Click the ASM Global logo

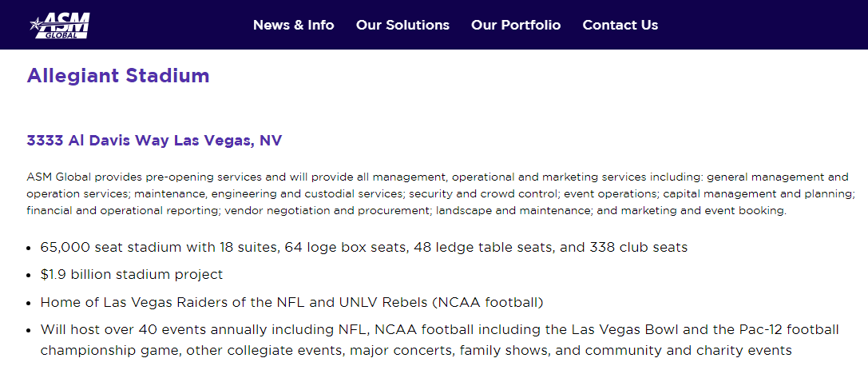click(x=61, y=25)
